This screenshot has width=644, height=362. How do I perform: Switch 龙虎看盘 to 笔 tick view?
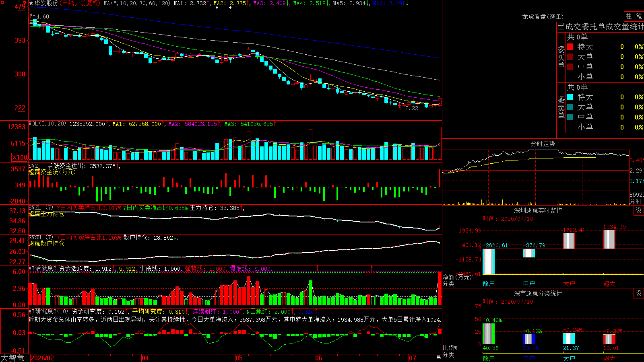click(639, 16)
